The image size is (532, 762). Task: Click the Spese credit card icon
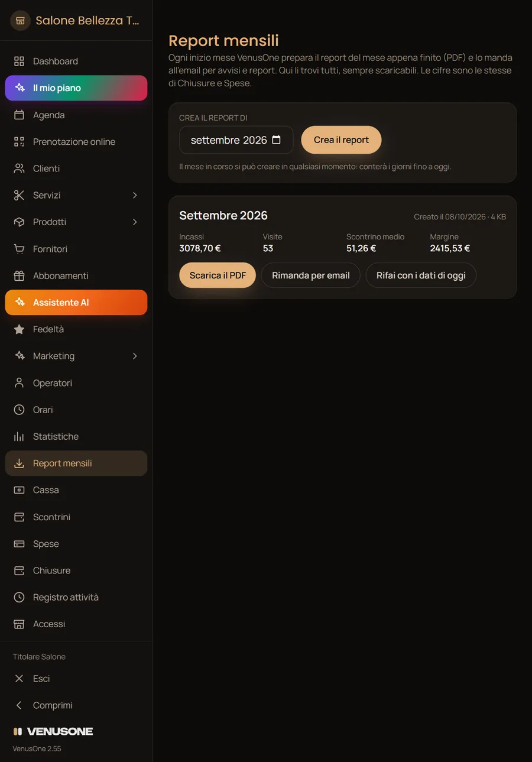click(x=19, y=544)
